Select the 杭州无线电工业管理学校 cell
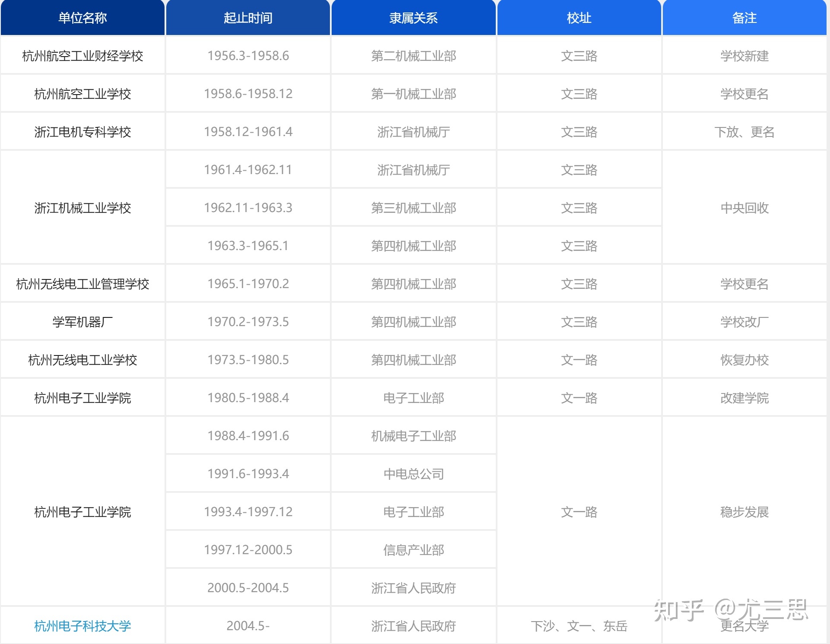 [x=82, y=283]
